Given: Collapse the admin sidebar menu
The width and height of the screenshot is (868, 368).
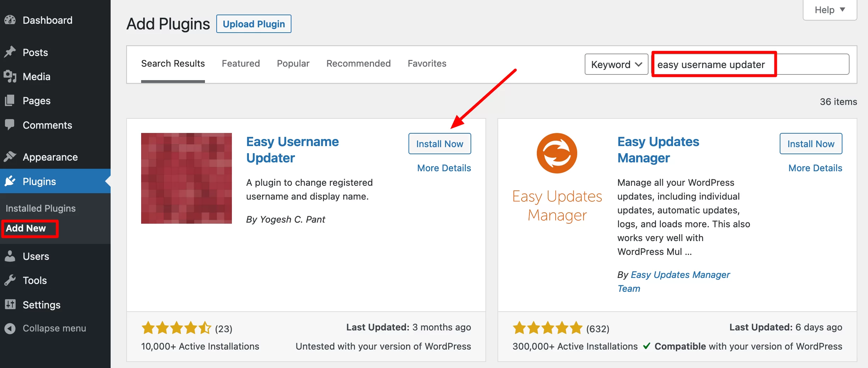Looking at the screenshot, I should tap(55, 328).
